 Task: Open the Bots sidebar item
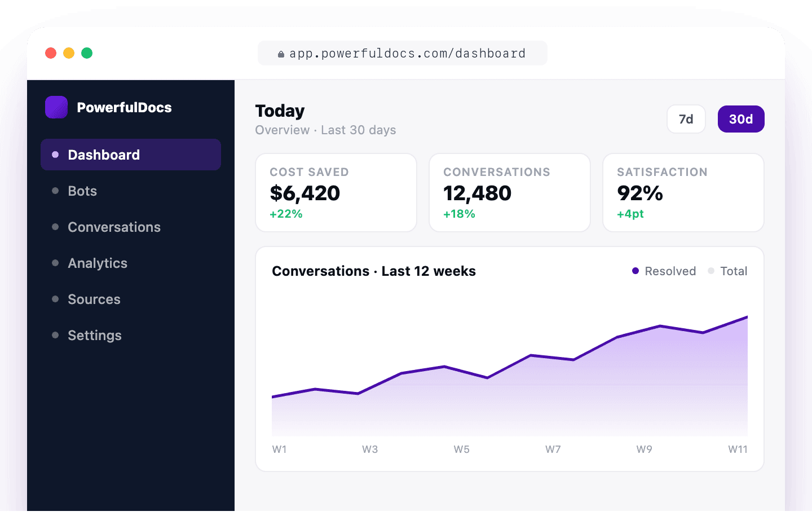click(x=131, y=191)
